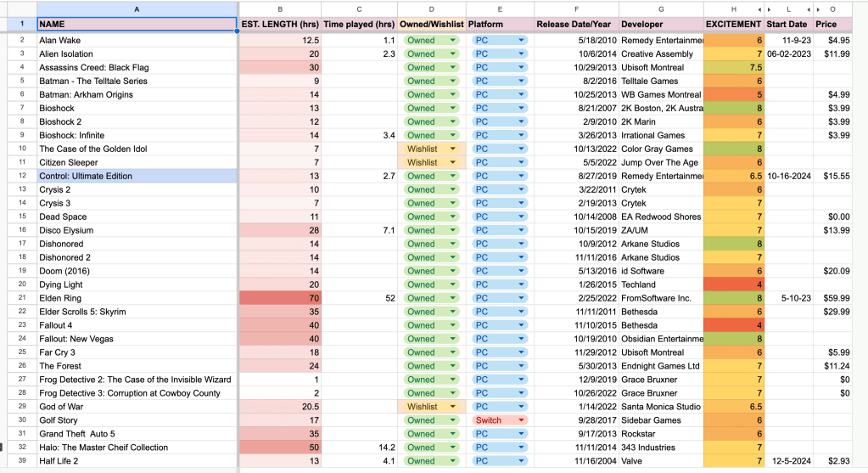Image resolution: width=868 pixels, height=473 pixels.
Task: Select the row 12 header number
Action: click(x=21, y=176)
